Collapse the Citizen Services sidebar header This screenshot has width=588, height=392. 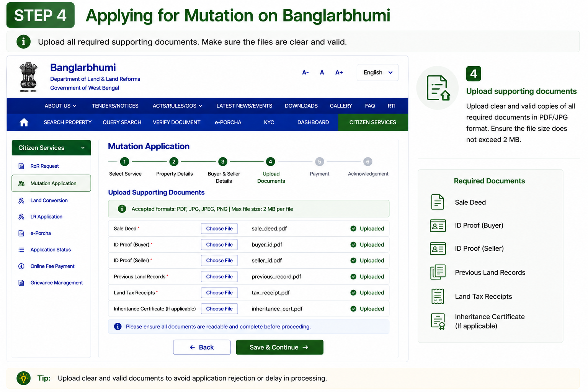coord(51,148)
